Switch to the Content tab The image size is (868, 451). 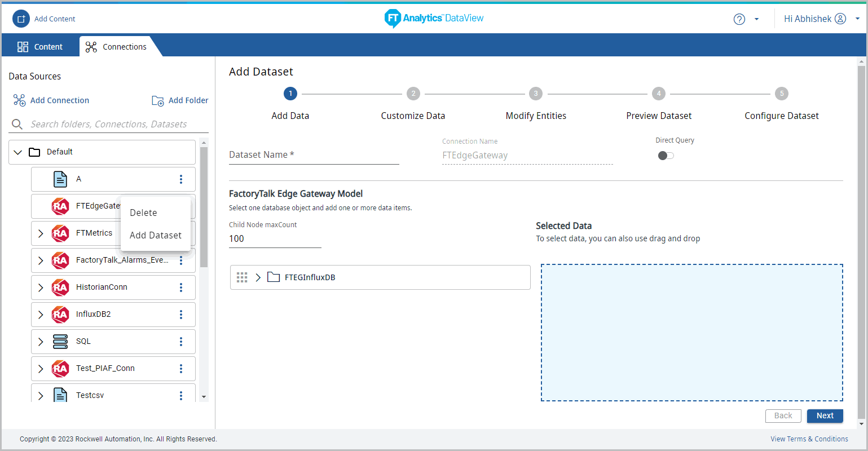click(x=41, y=47)
